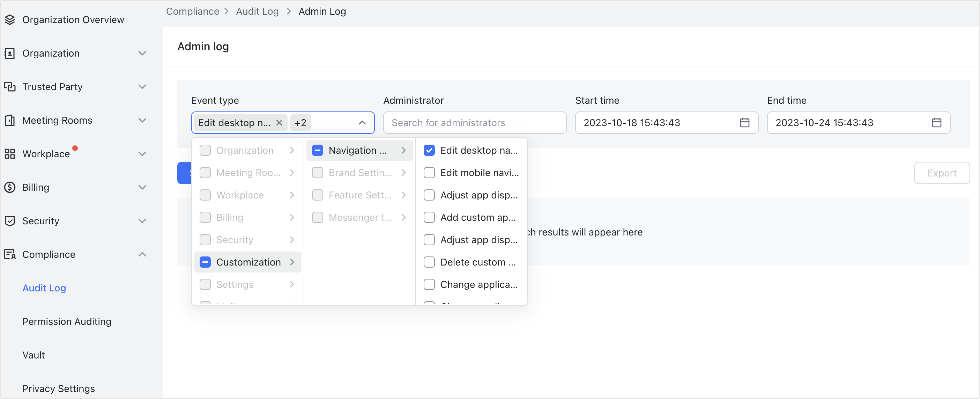Screen dimensions: 980x399
Task: Switch to Privacy Settings in sidebar
Action: click(59, 388)
